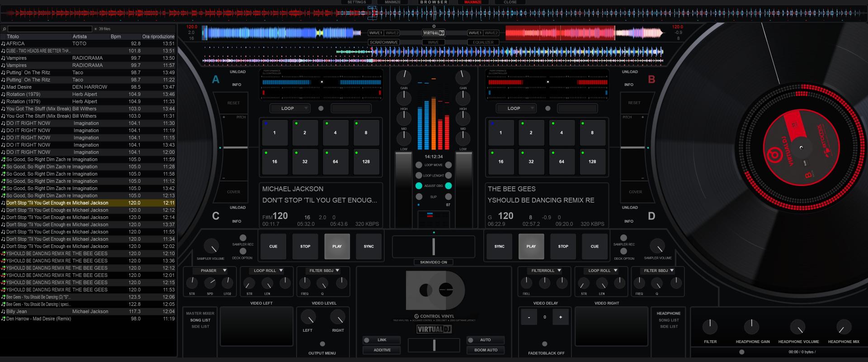This screenshot has height=362, width=868.
Task: Move the main crossfader
Action: pos(434,247)
